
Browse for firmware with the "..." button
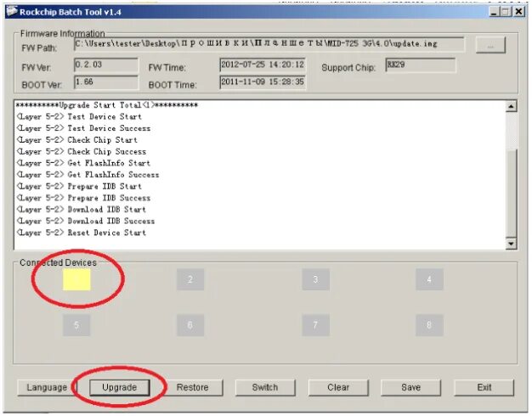pos(490,45)
